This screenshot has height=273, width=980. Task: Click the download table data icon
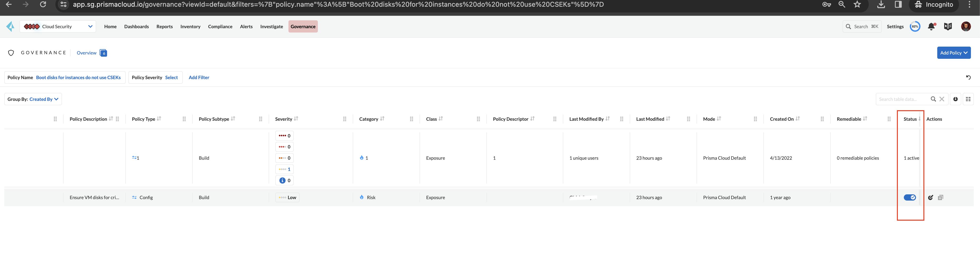955,99
